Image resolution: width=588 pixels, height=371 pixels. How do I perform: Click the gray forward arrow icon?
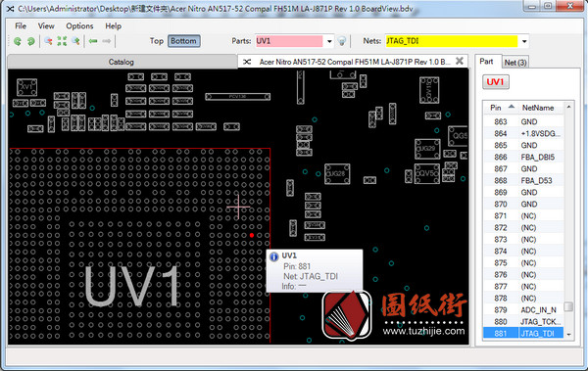107,41
